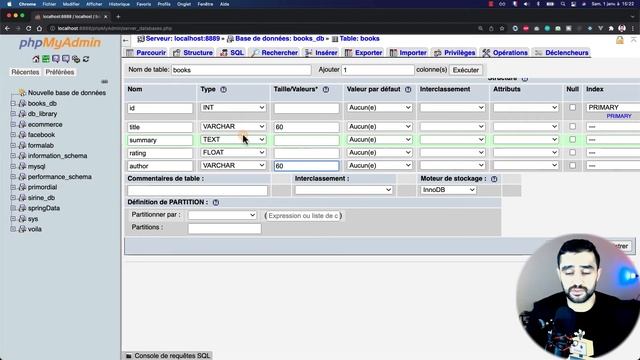Click the bookmark star icon in address bar
The width and height of the screenshot is (640, 360).
click(x=502, y=29)
